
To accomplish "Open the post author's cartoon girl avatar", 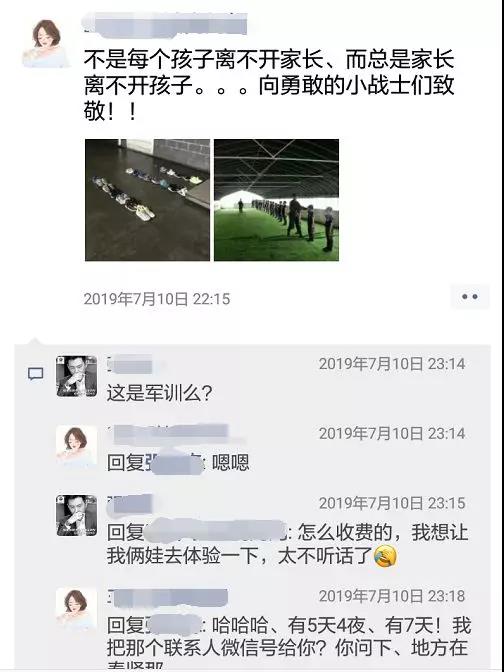I will coord(46,43).
